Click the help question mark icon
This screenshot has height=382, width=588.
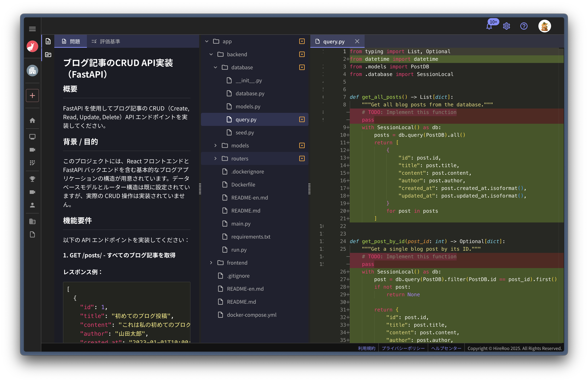524,26
